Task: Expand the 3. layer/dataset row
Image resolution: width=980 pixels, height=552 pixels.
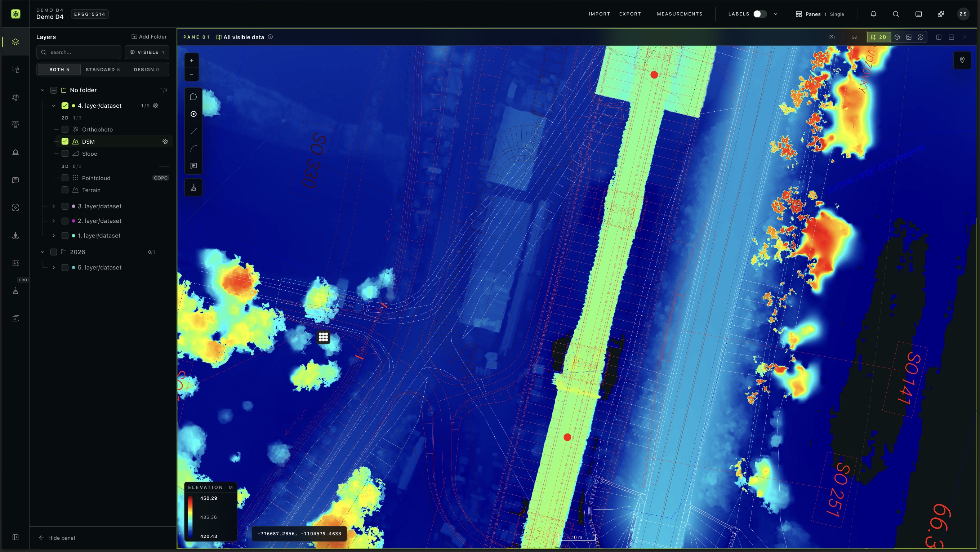Action: click(54, 206)
